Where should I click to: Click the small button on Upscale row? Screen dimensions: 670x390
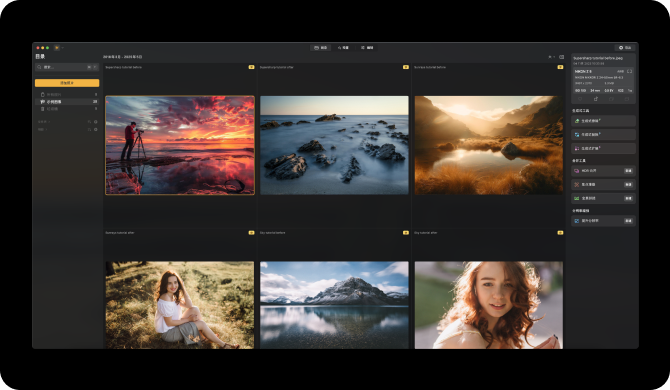click(x=629, y=221)
